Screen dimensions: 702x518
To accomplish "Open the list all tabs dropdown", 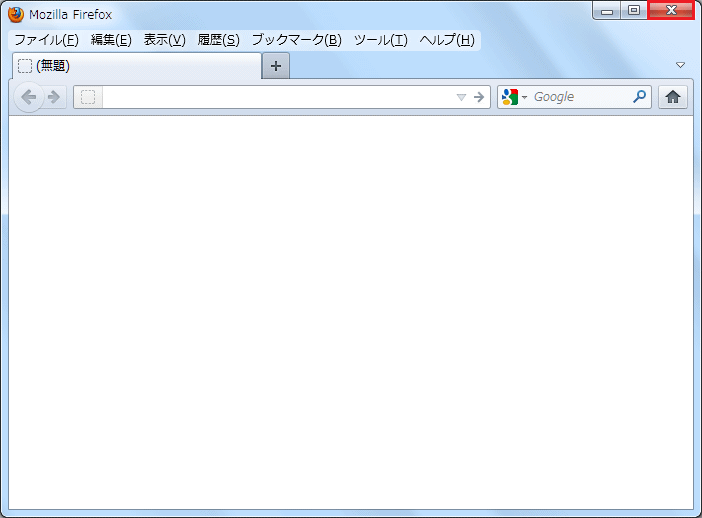I will (681, 65).
